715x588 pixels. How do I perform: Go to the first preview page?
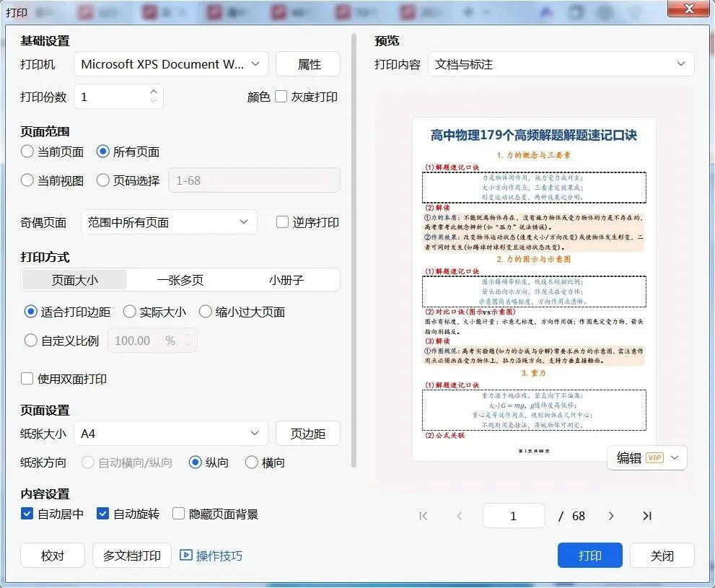click(x=424, y=516)
